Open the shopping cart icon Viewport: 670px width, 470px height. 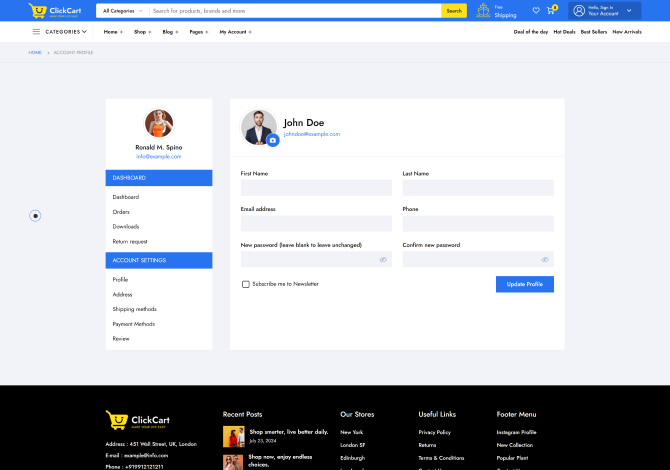(x=551, y=11)
